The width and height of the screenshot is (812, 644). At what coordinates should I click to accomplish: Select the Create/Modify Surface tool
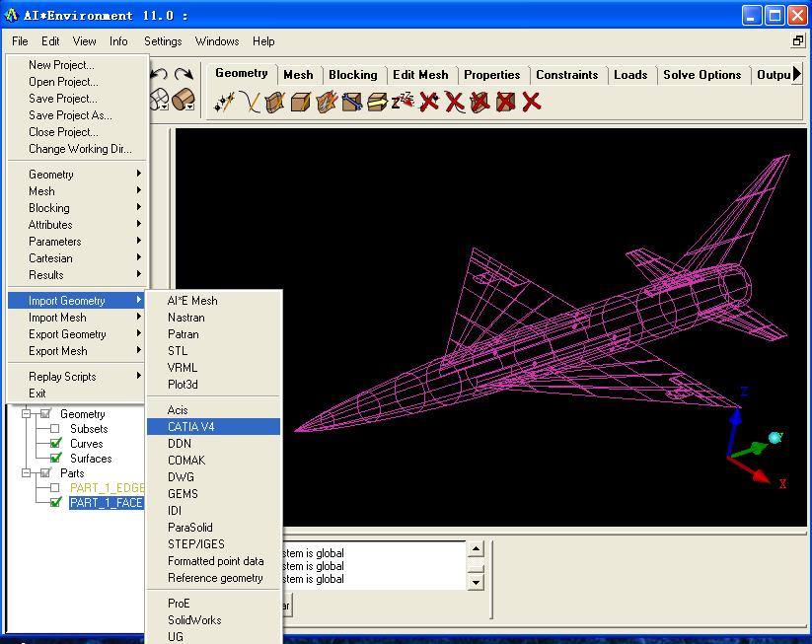(x=275, y=102)
